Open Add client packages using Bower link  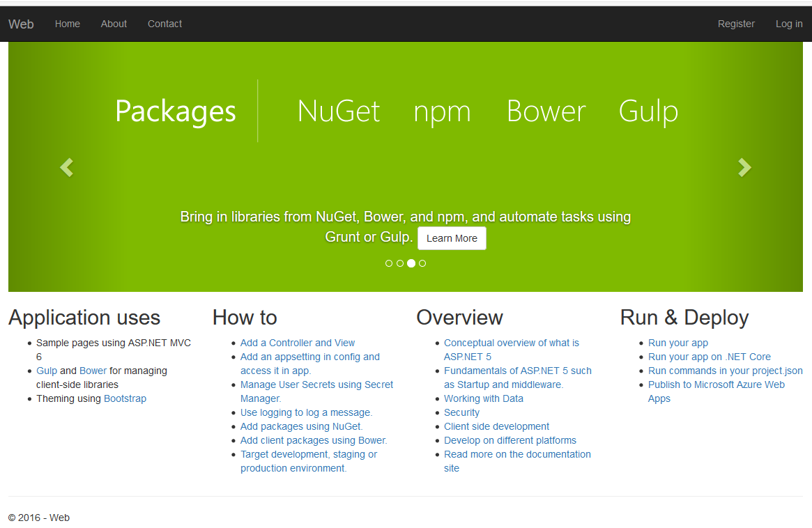click(x=314, y=440)
